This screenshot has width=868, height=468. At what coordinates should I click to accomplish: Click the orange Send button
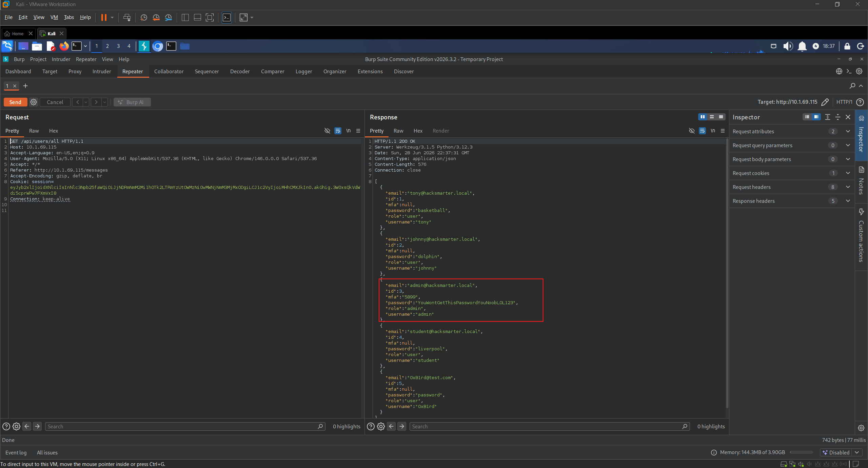click(x=15, y=102)
